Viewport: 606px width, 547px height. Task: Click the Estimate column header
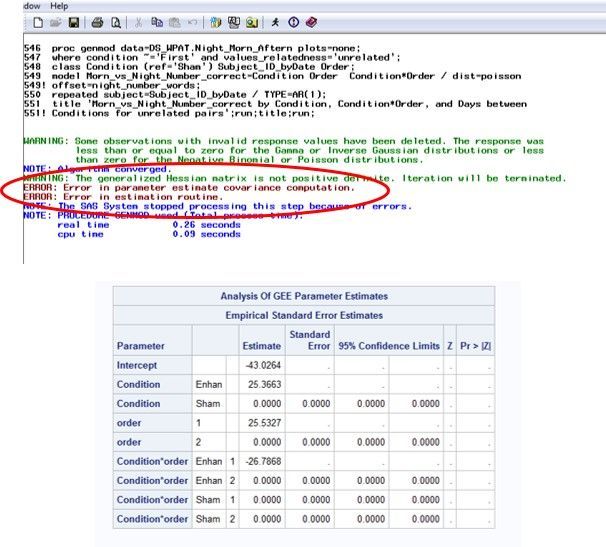[x=260, y=345]
